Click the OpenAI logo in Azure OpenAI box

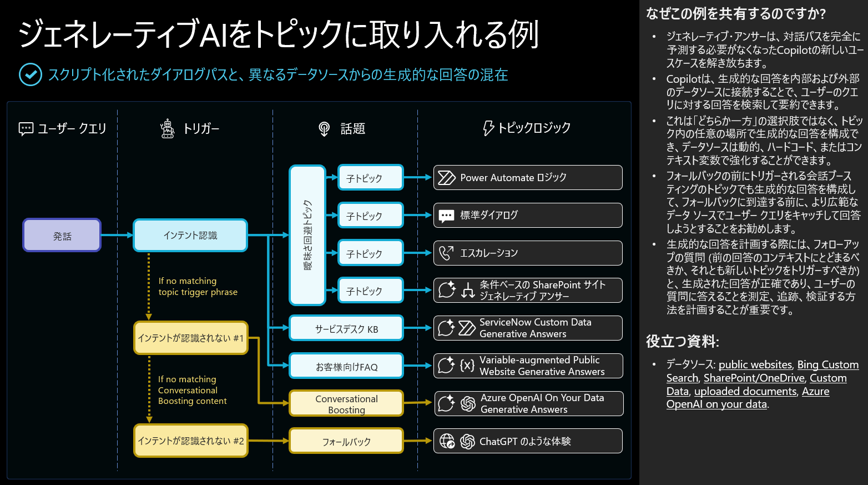click(467, 403)
